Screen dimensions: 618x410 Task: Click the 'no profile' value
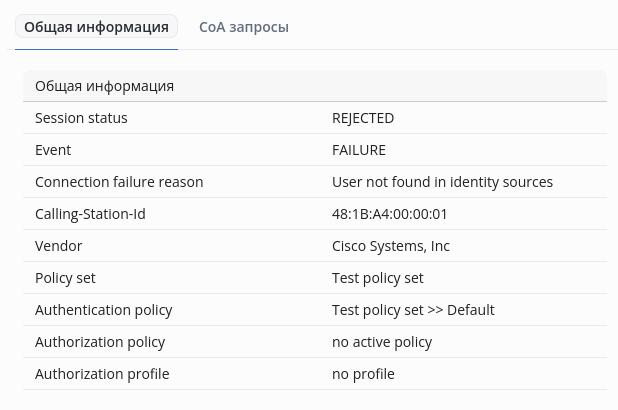[363, 374]
